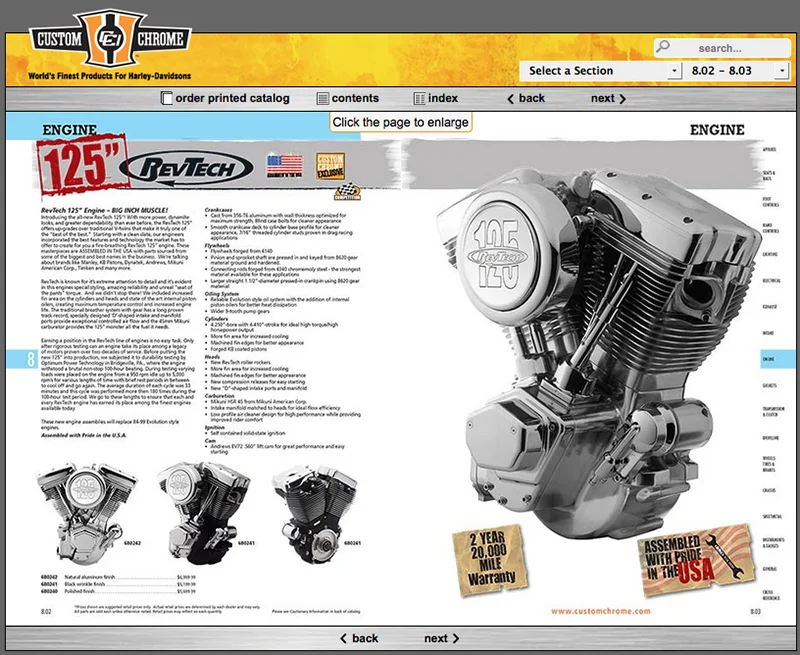Click the www.customchrome.com link
The width and height of the screenshot is (800, 655).
point(601,611)
